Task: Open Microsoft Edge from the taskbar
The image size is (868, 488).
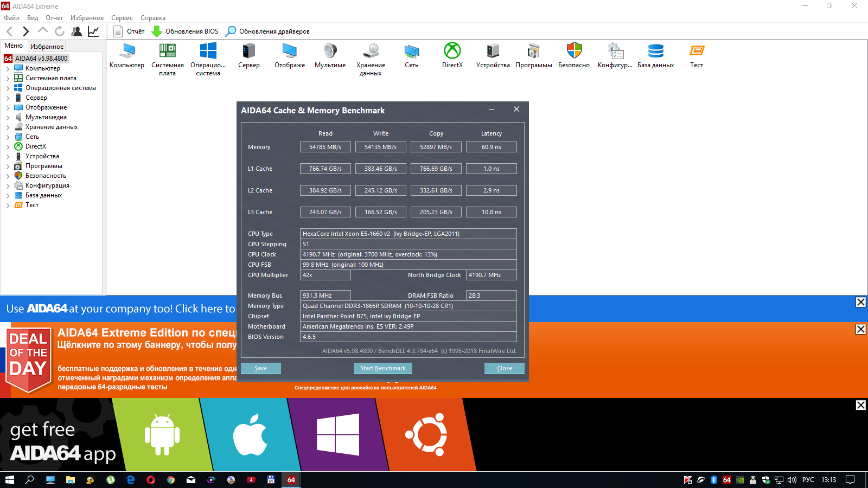Action: click(x=131, y=480)
